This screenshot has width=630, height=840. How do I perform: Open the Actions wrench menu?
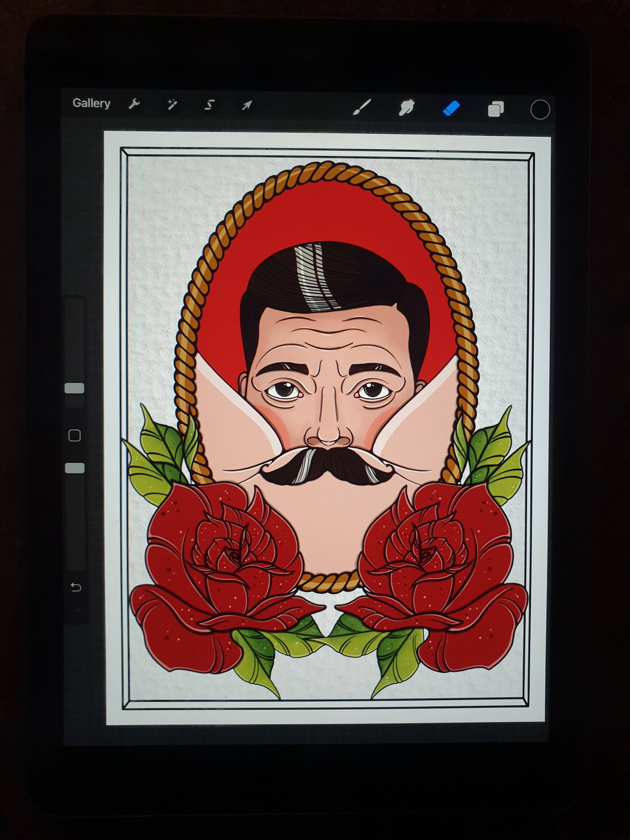tap(134, 104)
